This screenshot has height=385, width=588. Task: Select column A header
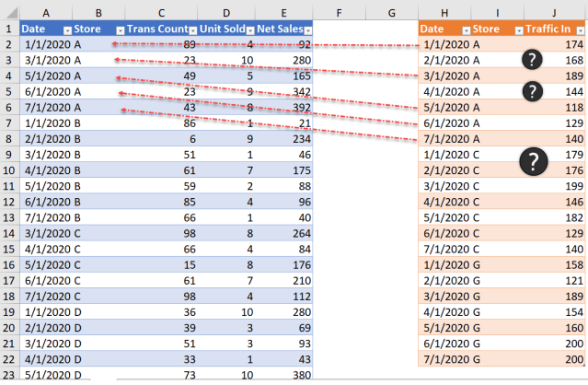click(x=46, y=13)
